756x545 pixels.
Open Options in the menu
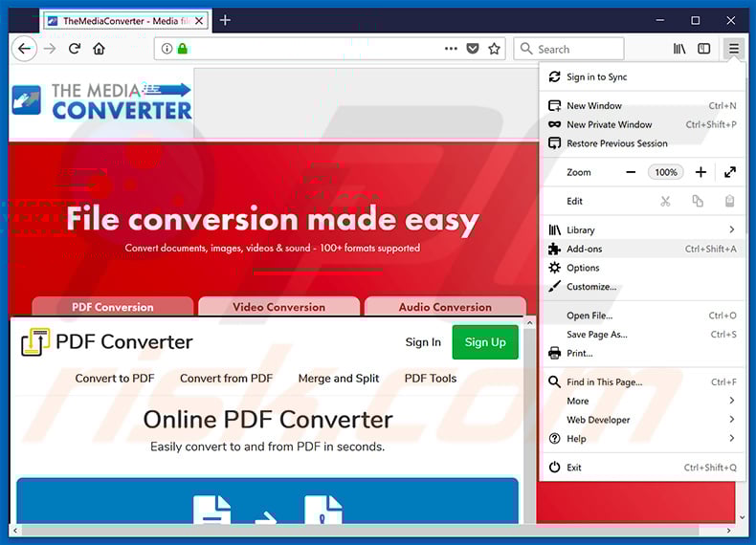click(644, 268)
